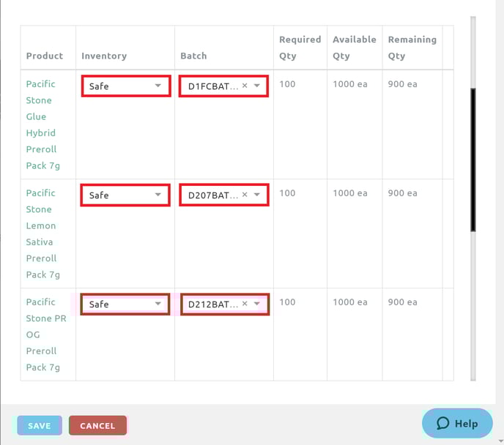Screen dimensions: 504x445
Task: Open Inventory dropdown for Glue Hybrid Preroll
Action: click(x=126, y=86)
